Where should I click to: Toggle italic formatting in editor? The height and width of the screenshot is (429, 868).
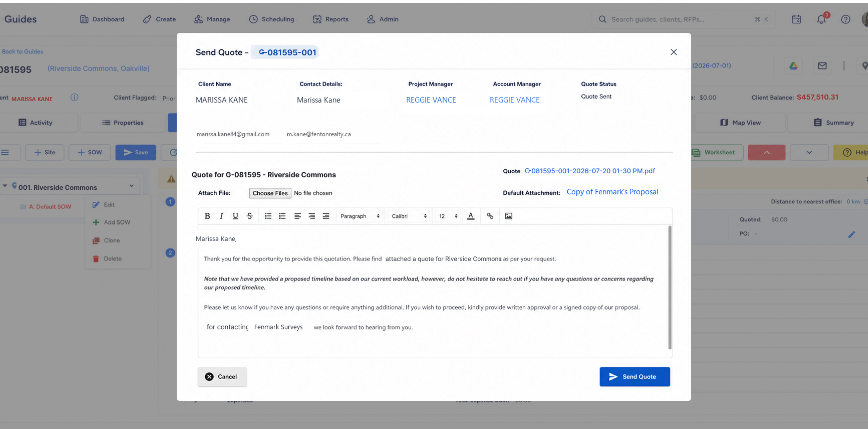[x=221, y=216]
